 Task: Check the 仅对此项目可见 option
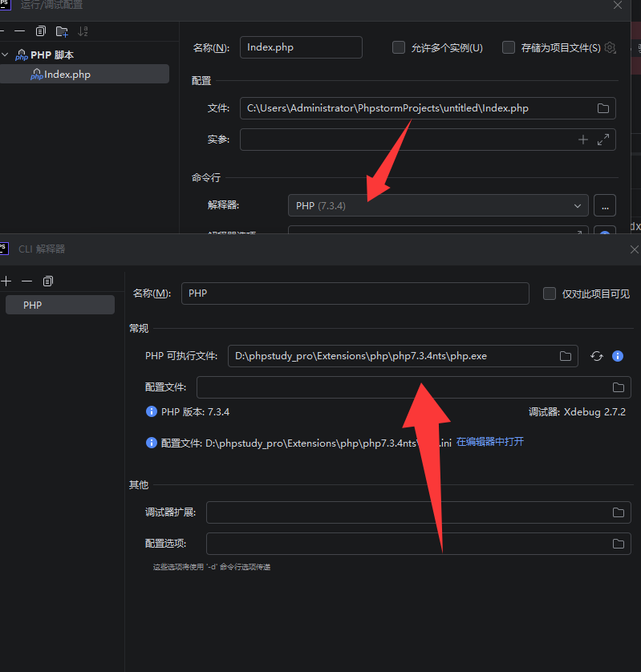pyautogui.click(x=550, y=293)
